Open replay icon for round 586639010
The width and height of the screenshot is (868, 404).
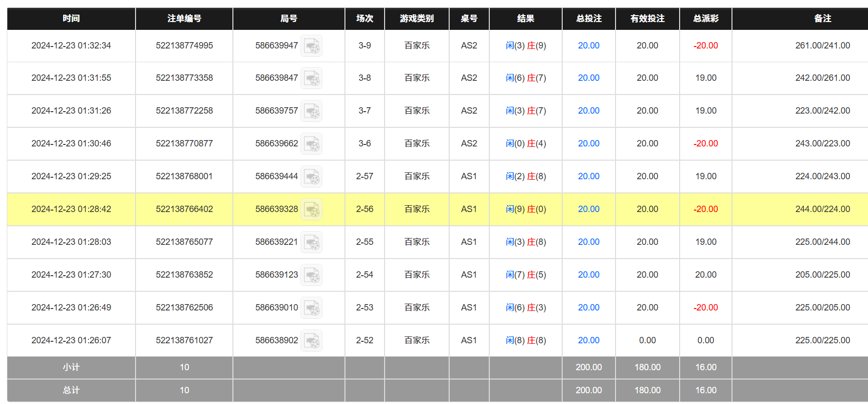tap(311, 308)
